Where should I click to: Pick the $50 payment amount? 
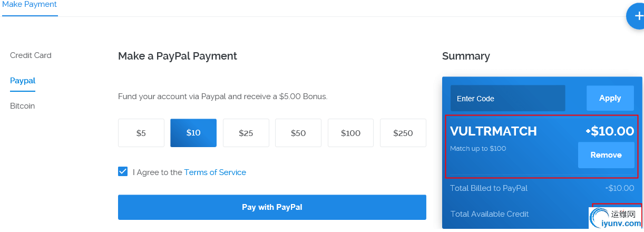coord(298,133)
